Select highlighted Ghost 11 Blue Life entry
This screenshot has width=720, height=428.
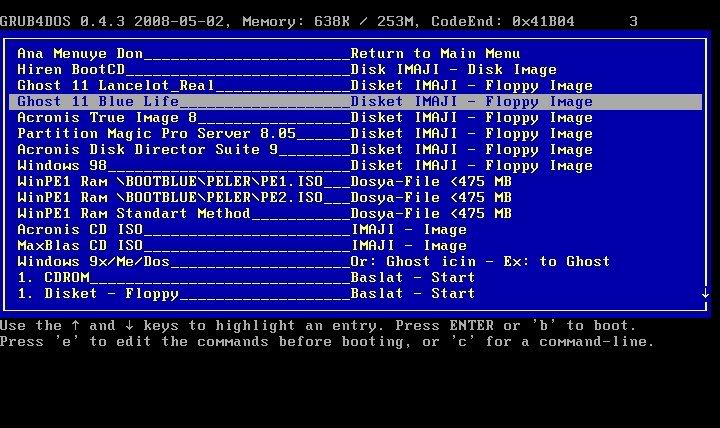(355, 102)
